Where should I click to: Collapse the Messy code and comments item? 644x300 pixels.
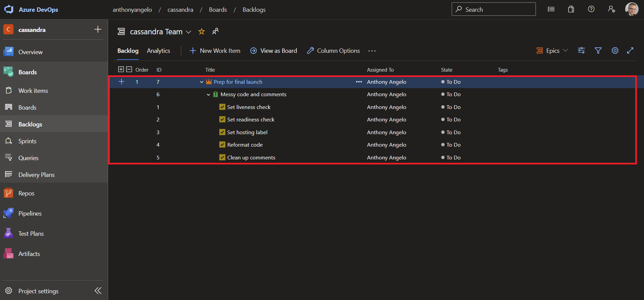(208, 95)
